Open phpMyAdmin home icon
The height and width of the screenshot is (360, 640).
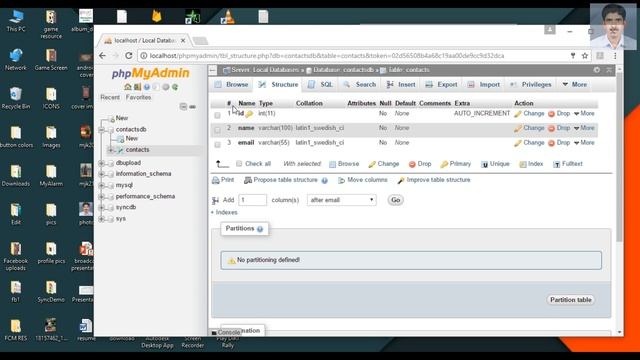click(128, 87)
